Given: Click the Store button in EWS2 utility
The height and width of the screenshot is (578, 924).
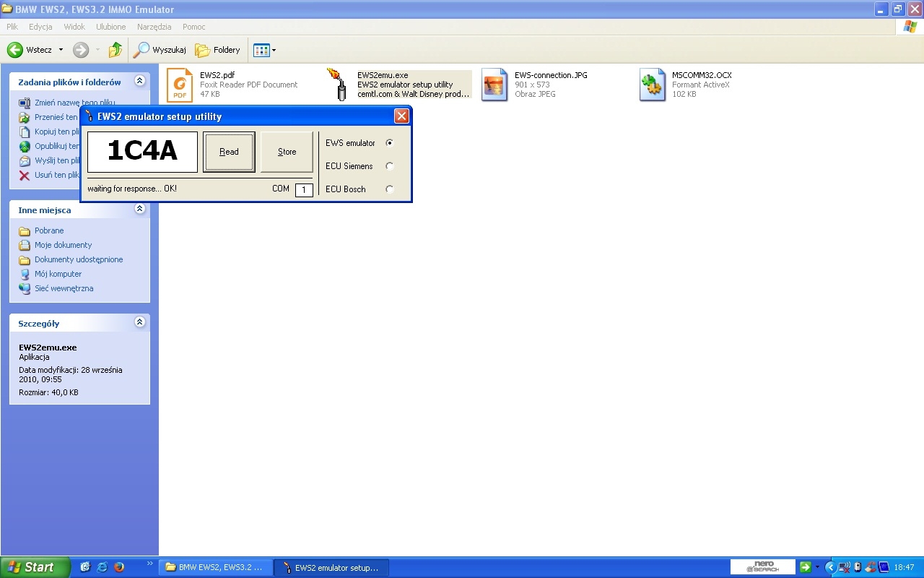Looking at the screenshot, I should (287, 152).
